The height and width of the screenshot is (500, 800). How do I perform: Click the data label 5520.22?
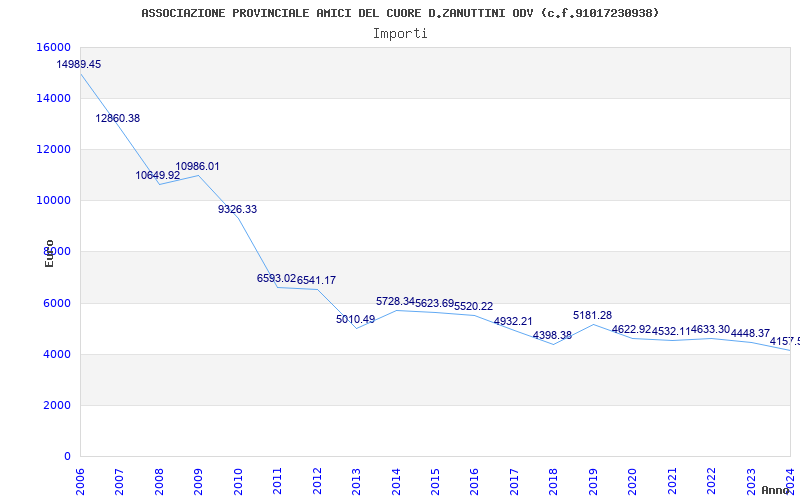coord(473,306)
